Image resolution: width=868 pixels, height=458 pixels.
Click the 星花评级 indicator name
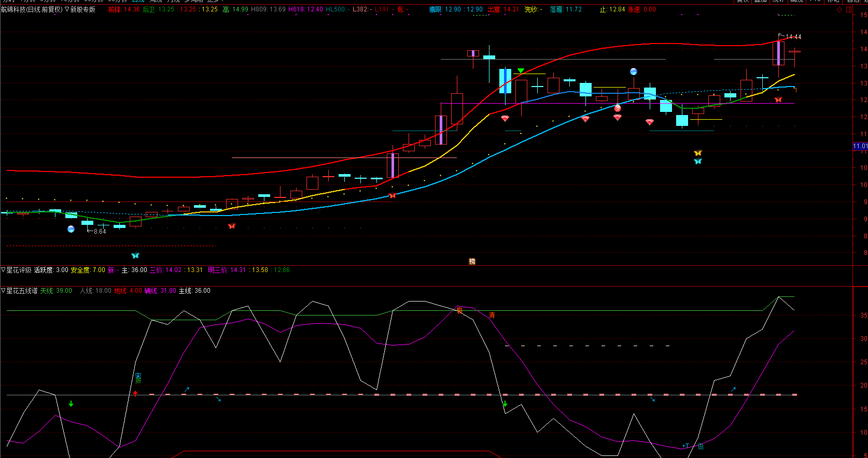(19, 270)
